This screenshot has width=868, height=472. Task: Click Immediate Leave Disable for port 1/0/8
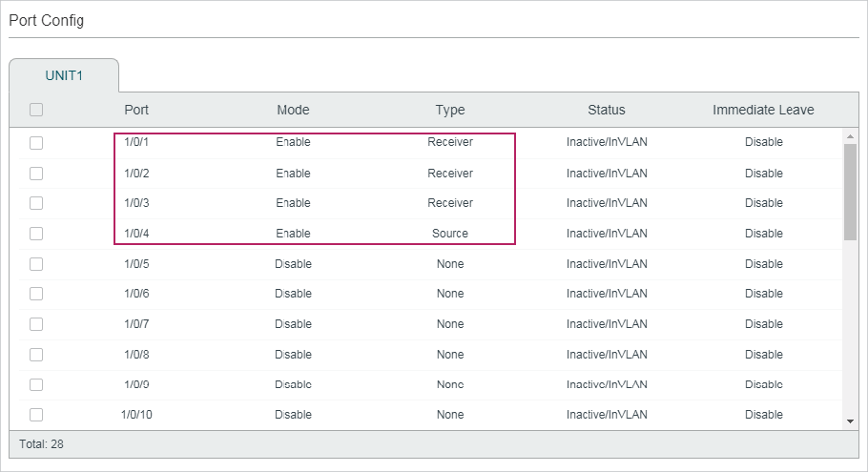(763, 355)
